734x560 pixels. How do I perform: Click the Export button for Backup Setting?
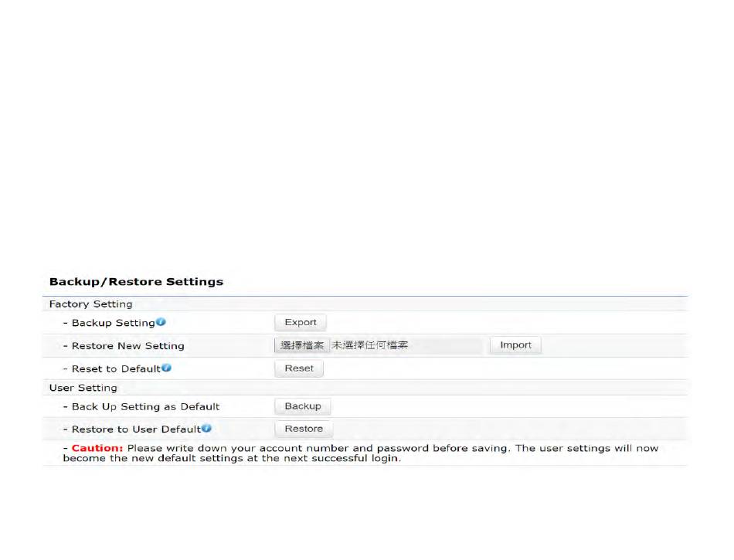[x=300, y=322]
